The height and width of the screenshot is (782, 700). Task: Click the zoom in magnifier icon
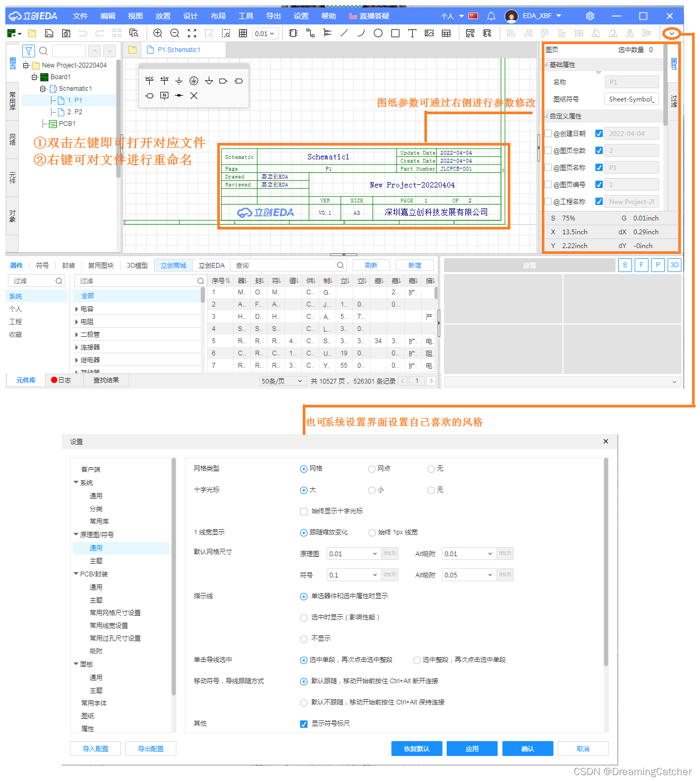158,33
